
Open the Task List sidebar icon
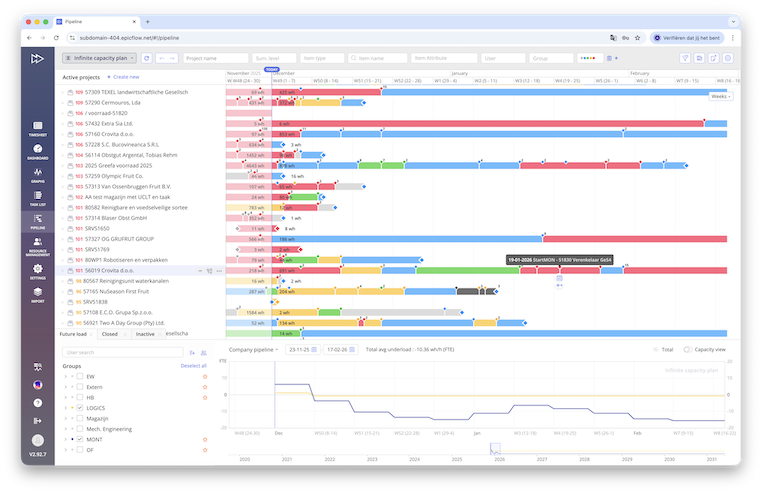tap(37, 198)
